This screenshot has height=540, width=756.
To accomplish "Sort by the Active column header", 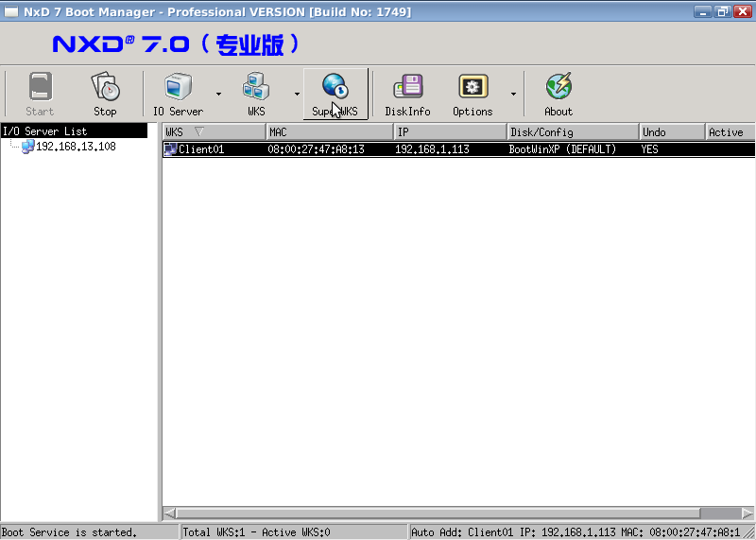I will click(x=730, y=131).
